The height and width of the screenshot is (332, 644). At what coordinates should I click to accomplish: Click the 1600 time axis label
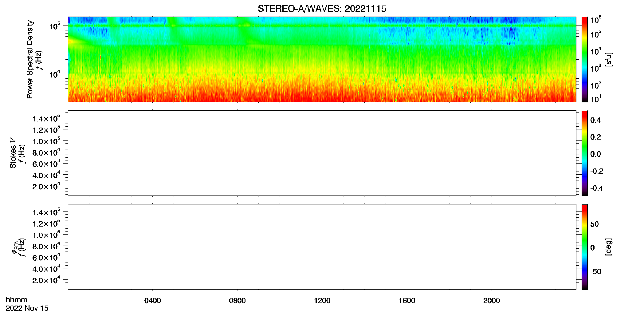[407, 301]
